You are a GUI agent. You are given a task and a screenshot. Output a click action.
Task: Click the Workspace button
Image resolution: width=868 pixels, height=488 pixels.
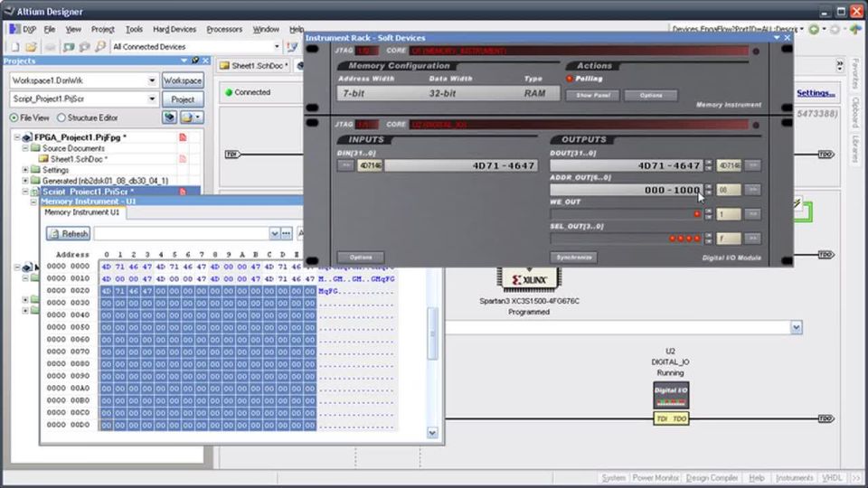[x=183, y=80]
